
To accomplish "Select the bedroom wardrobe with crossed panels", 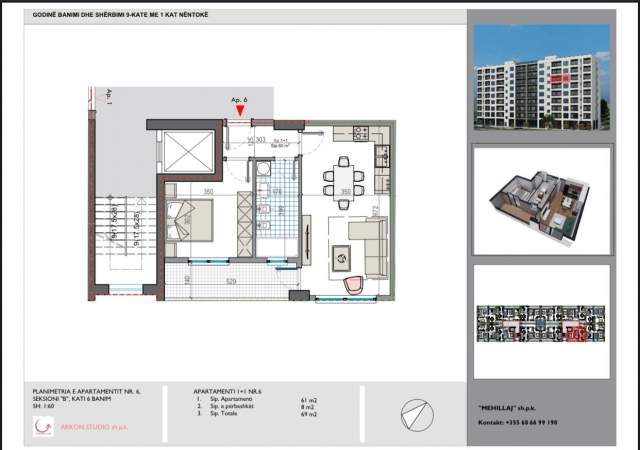I will (245, 224).
